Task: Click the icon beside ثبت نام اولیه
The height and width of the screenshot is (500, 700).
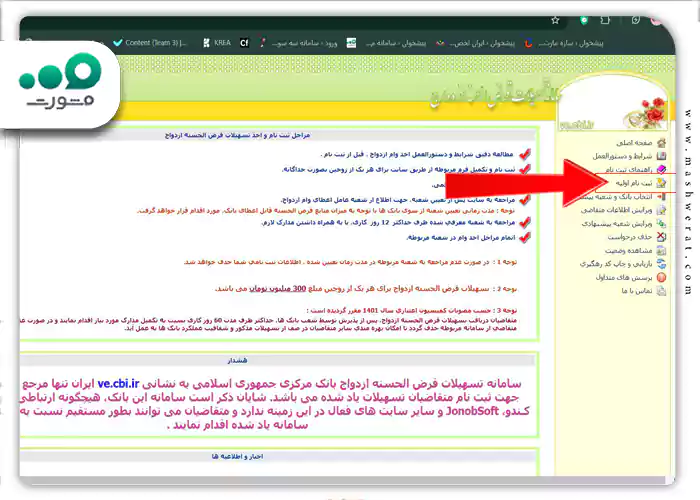Action: pos(662,183)
